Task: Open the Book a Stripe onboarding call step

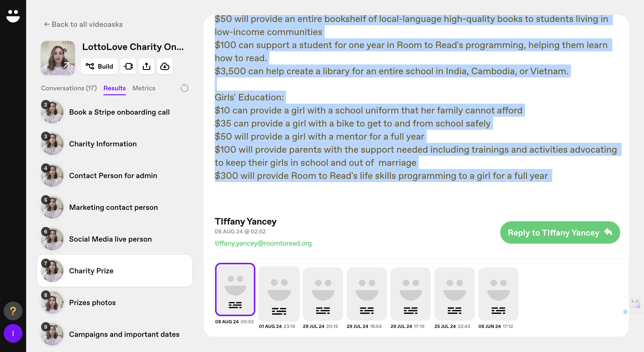Action: [119, 112]
